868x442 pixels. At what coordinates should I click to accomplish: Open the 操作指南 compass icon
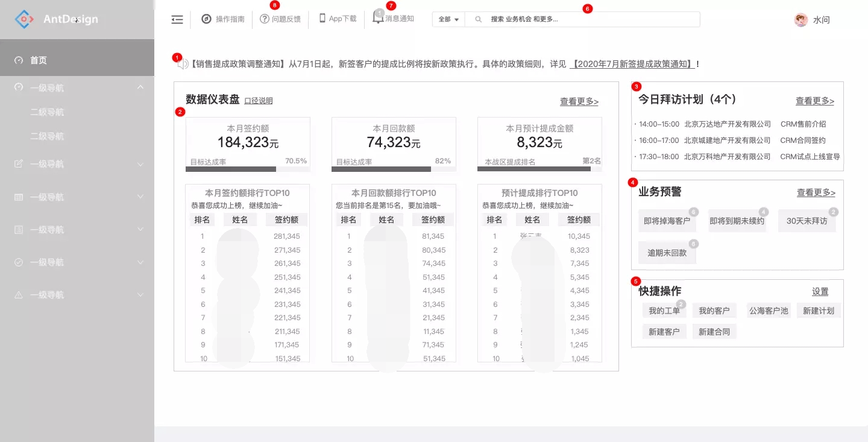206,19
